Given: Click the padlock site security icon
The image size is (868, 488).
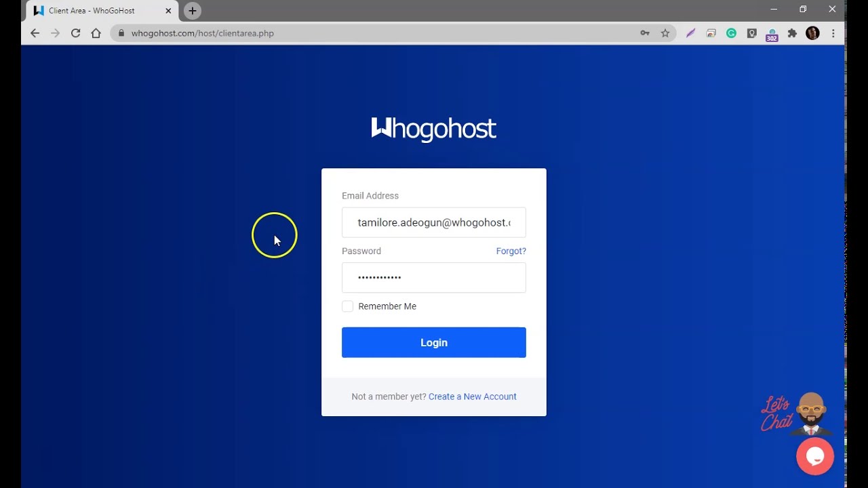Looking at the screenshot, I should click(121, 33).
